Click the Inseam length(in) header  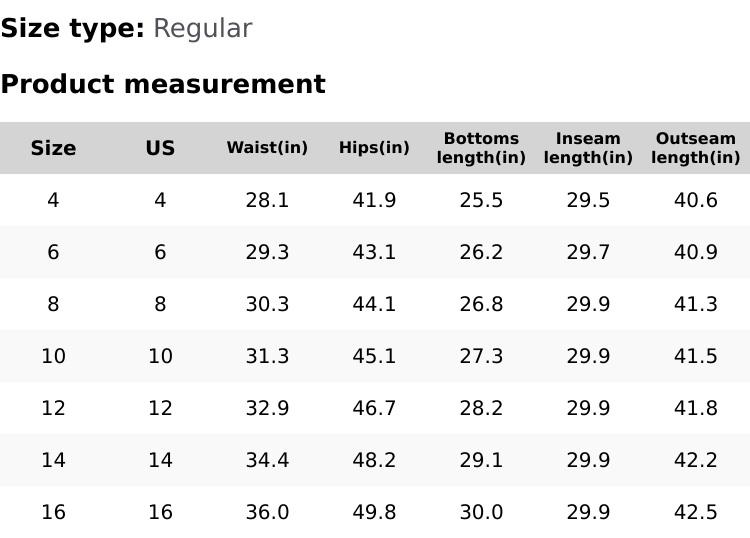tap(588, 148)
